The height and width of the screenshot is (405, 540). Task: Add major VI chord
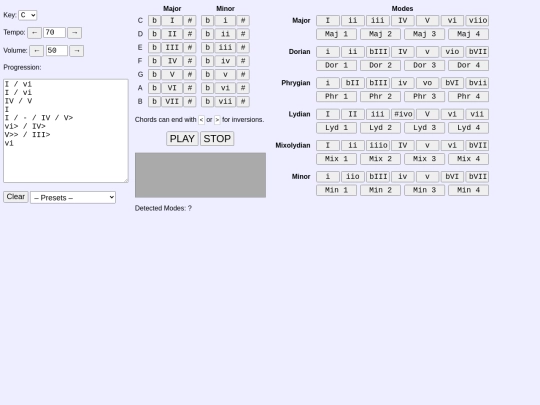click(x=172, y=88)
